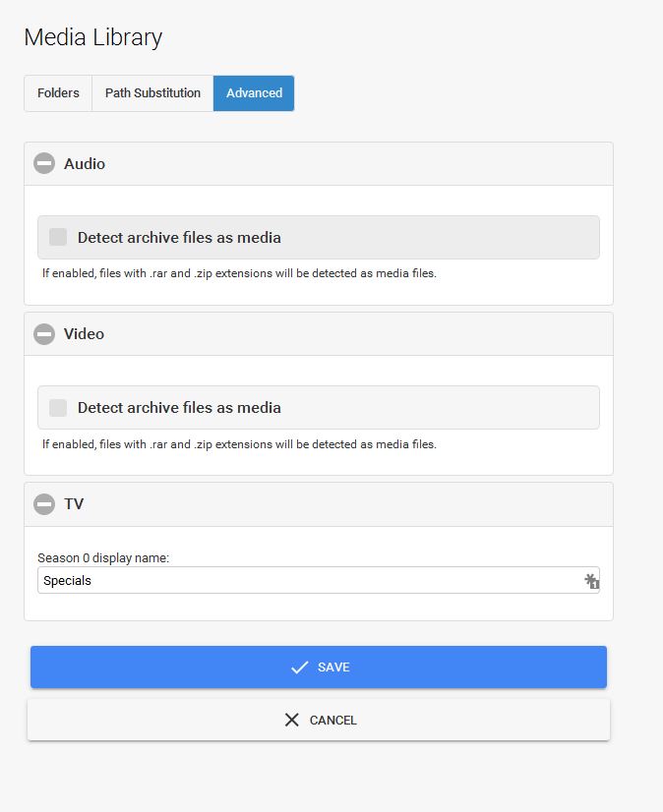Open the Path Substitution tab

point(152,93)
